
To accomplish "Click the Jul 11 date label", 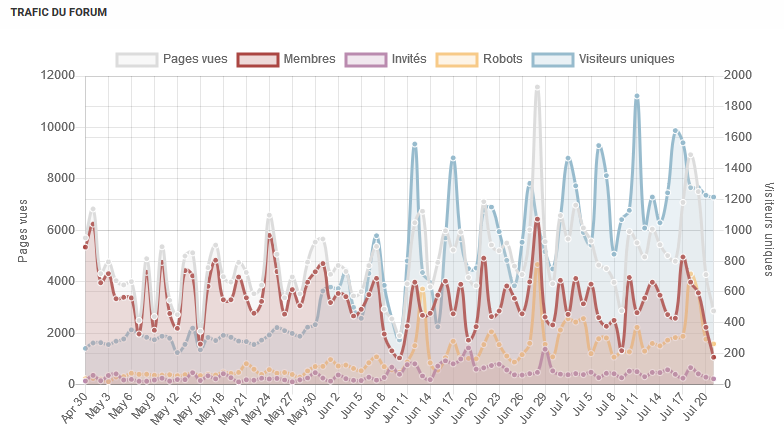I will point(628,406).
